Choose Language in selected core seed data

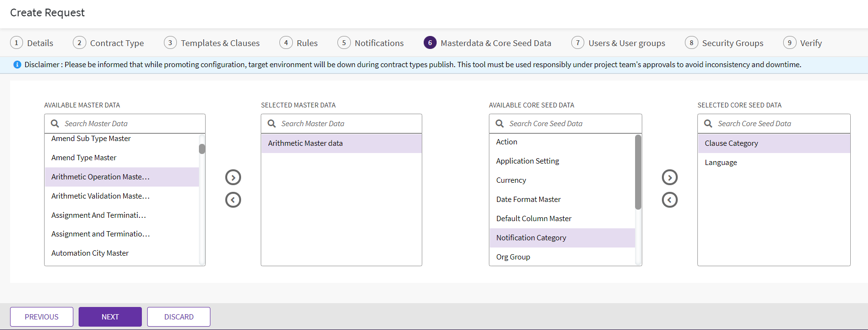click(721, 163)
